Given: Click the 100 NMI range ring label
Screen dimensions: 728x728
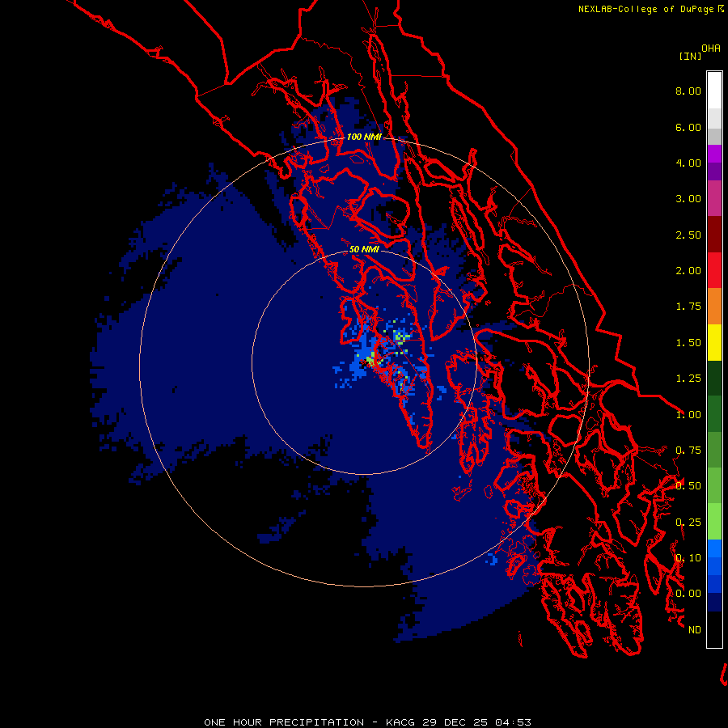Looking at the screenshot, I should [365, 137].
